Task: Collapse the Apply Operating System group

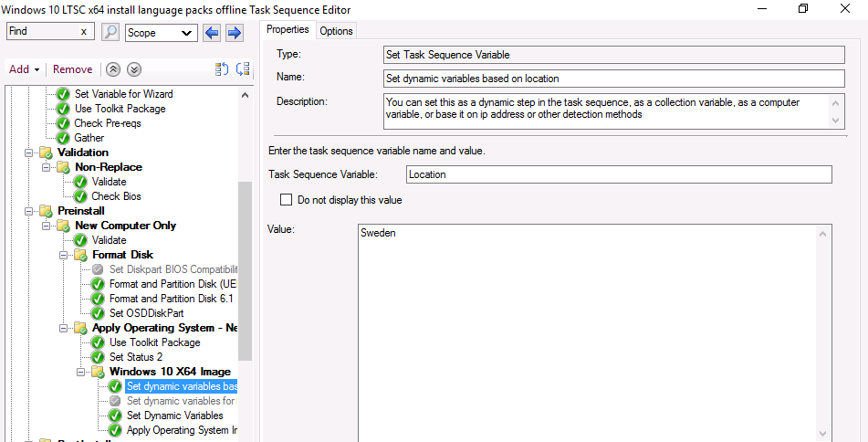Action: (63, 328)
